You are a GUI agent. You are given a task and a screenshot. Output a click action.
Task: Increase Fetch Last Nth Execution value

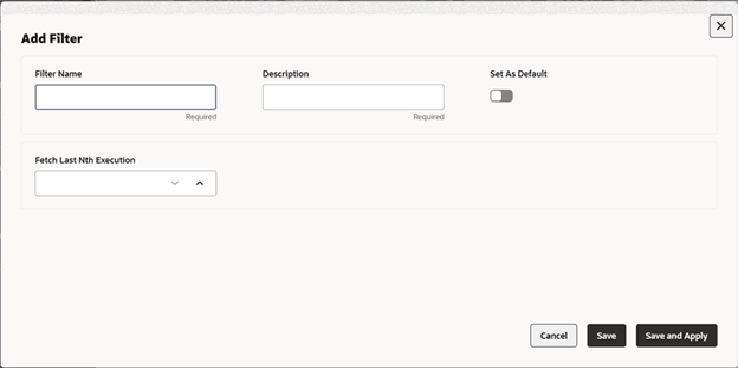point(200,183)
